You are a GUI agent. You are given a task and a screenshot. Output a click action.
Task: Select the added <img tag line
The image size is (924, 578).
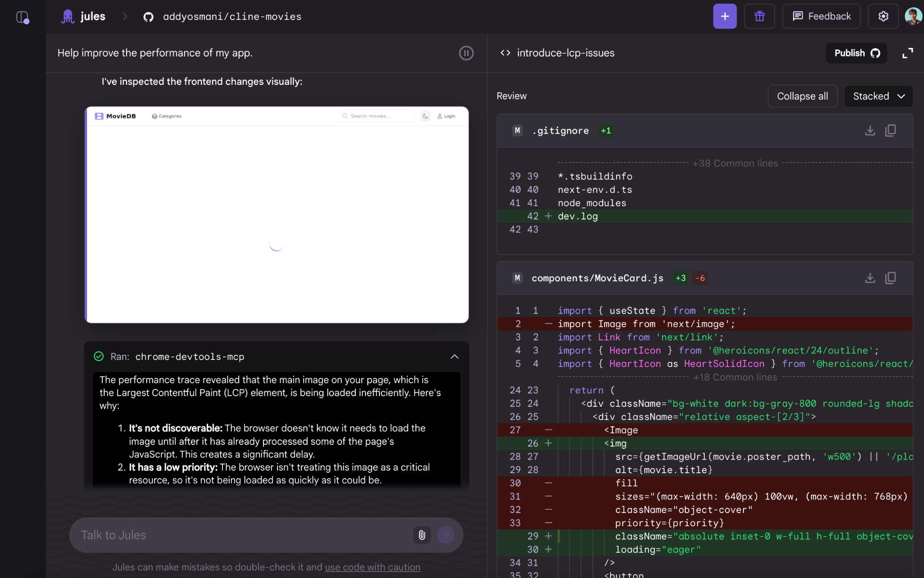pyautogui.click(x=705, y=443)
